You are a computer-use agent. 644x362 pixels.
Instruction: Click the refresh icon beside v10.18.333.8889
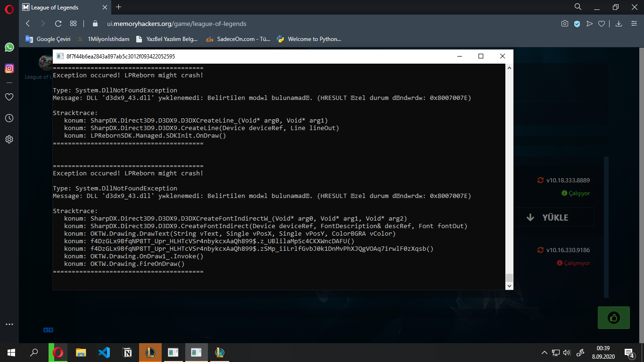point(540,180)
